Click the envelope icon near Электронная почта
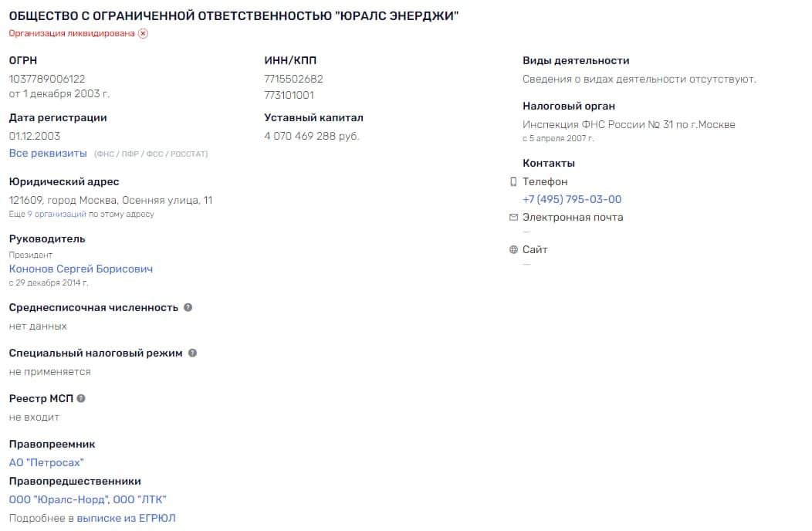The height and width of the screenshot is (531, 812). point(513,218)
